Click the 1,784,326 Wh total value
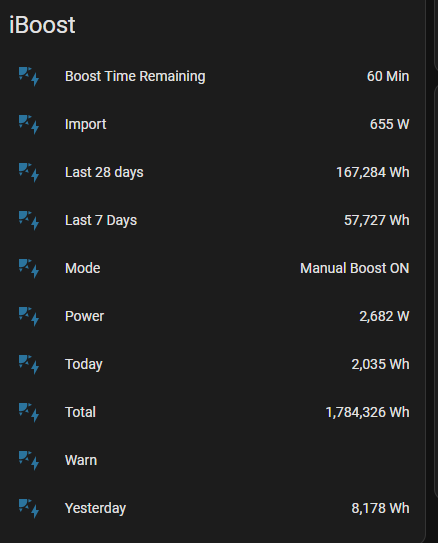The width and height of the screenshot is (438, 543). point(367,412)
